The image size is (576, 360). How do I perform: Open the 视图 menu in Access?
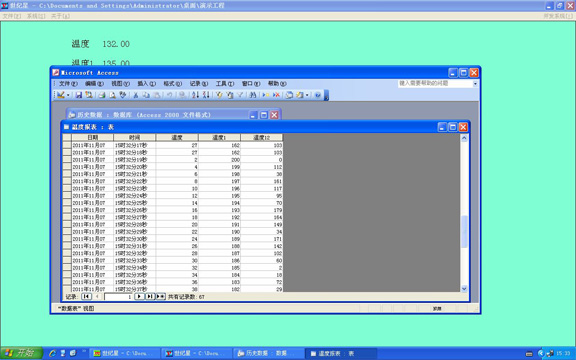(x=120, y=84)
